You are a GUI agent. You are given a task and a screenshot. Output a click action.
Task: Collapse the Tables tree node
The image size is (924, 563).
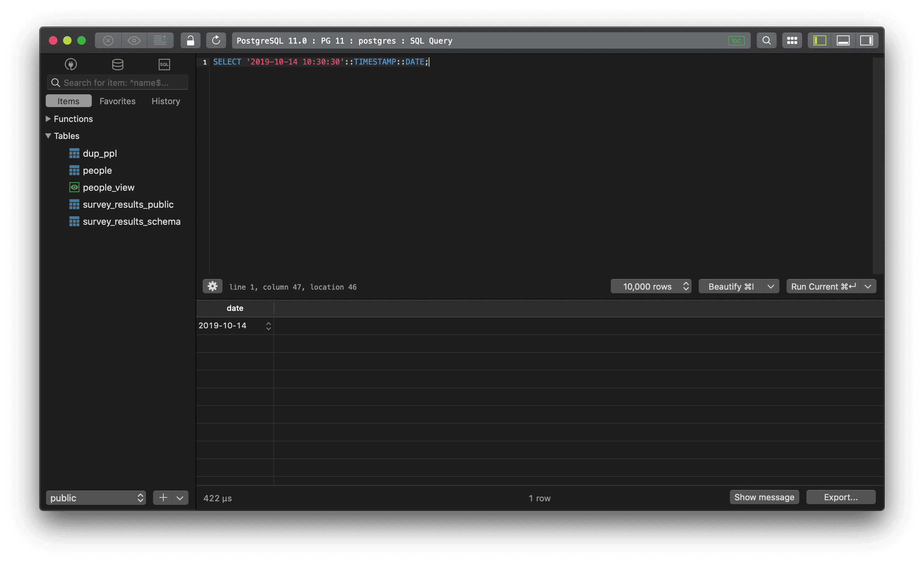[48, 136]
